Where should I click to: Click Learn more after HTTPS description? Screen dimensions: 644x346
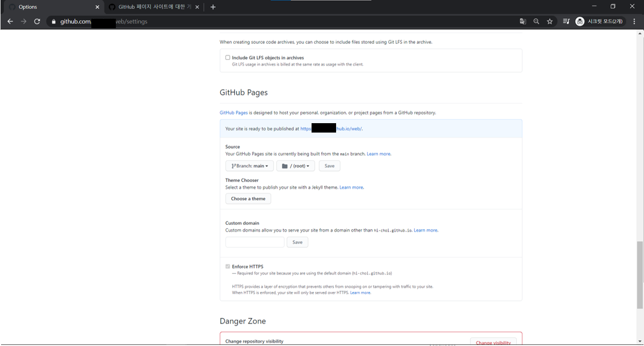pos(360,293)
